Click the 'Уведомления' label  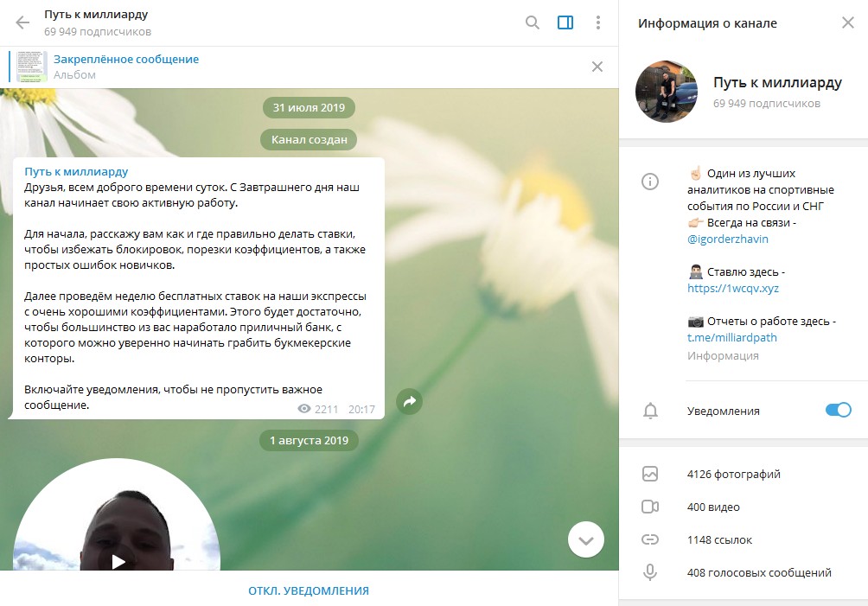724,411
